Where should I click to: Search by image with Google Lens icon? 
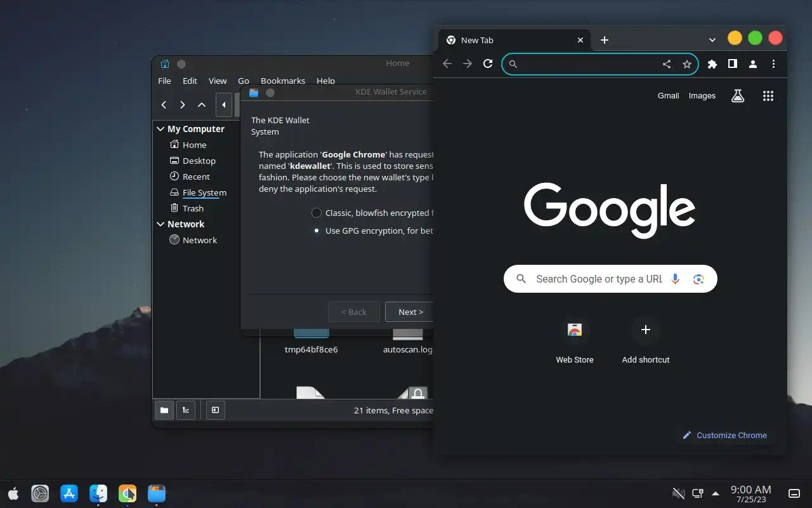(x=698, y=279)
